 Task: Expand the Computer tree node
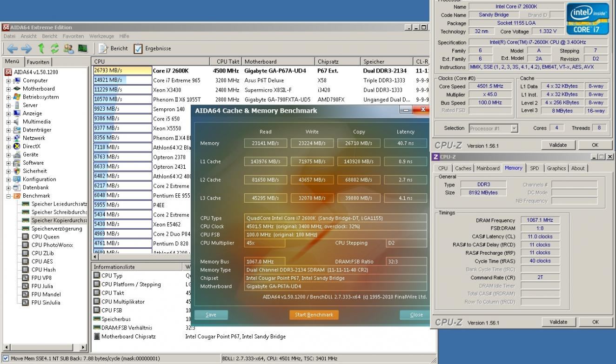tap(8, 80)
